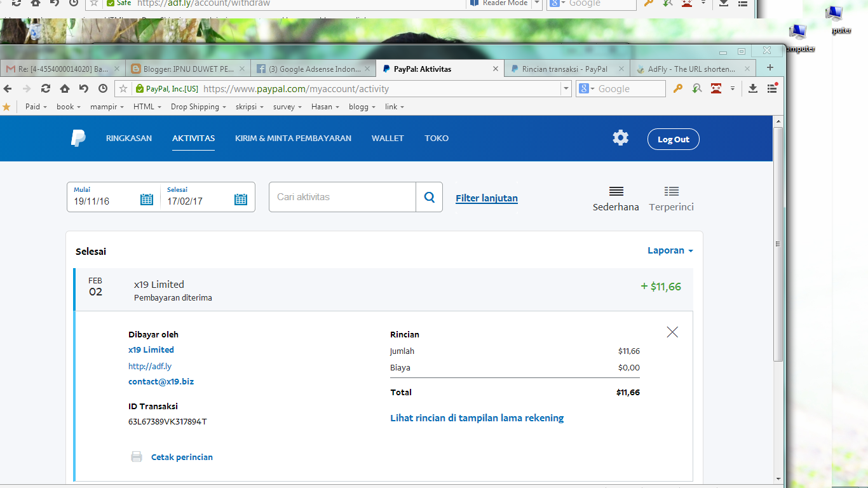
Task: Click the green arrow magnifier icon in PayPal window
Action: [697, 88]
